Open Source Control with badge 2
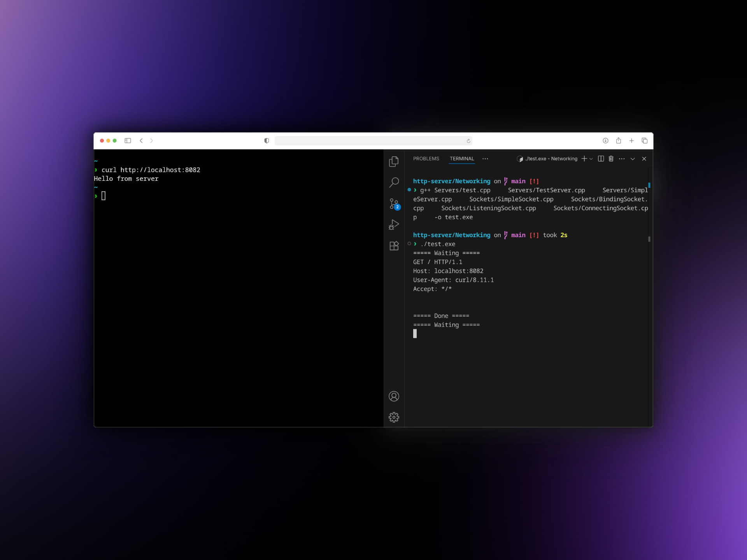Screen dimensions: 747x560 394,204
